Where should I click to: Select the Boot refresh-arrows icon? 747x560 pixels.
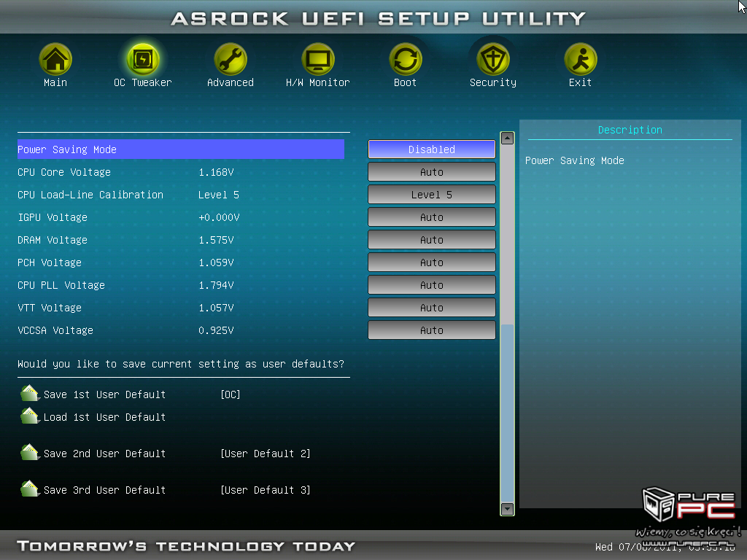pos(406,59)
